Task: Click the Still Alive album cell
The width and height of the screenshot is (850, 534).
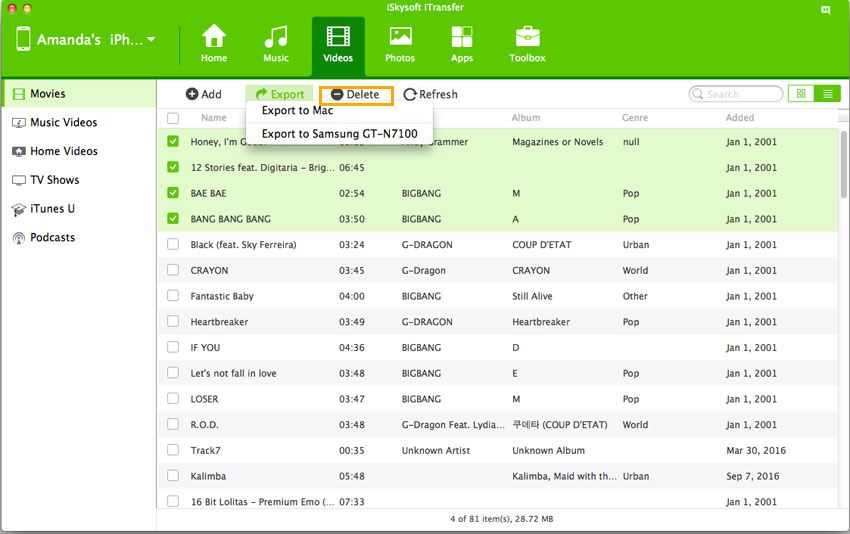Action: point(532,296)
